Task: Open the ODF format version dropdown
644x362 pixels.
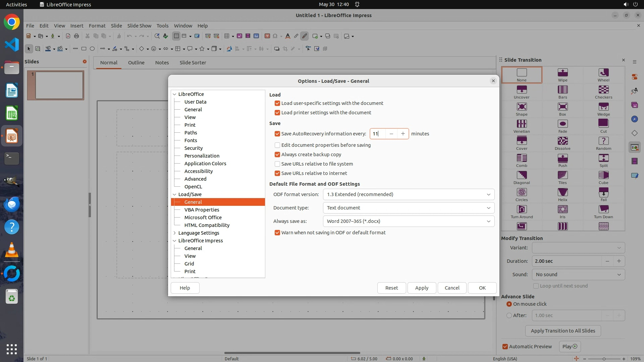Action: coord(408,194)
